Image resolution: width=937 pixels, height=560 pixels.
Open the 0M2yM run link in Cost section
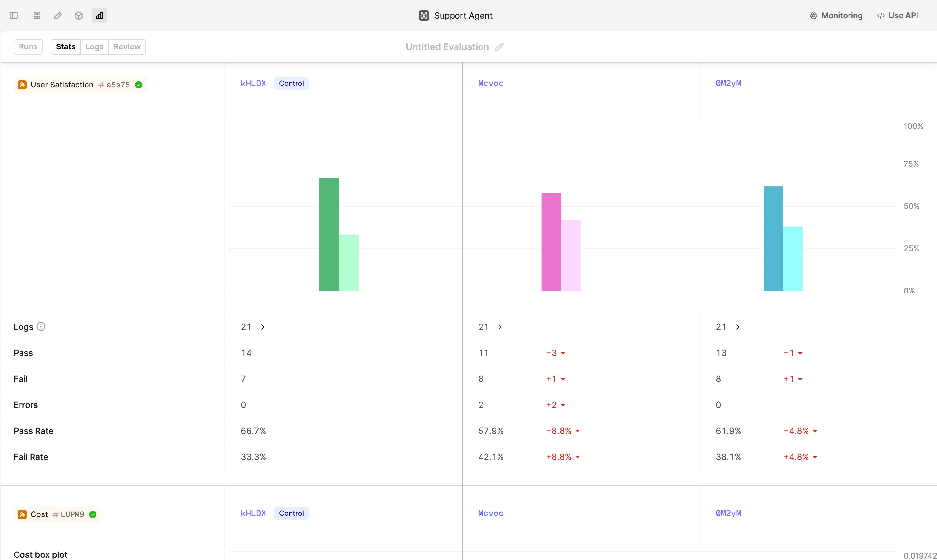coord(728,513)
